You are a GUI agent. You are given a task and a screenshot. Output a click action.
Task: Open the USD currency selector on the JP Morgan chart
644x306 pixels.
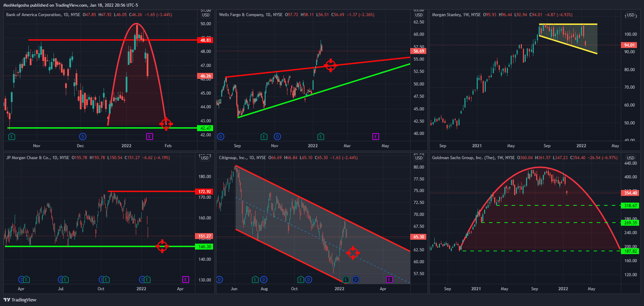tap(205, 158)
